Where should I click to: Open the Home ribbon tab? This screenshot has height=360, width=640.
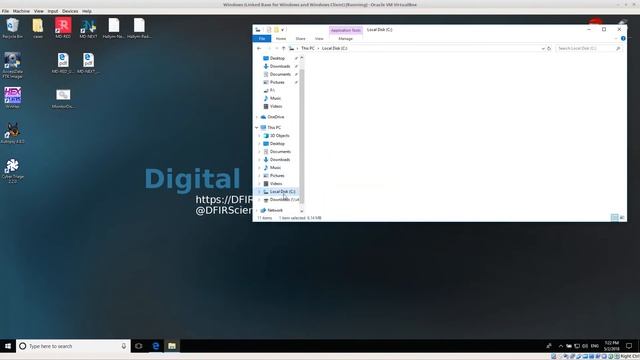click(x=281, y=38)
